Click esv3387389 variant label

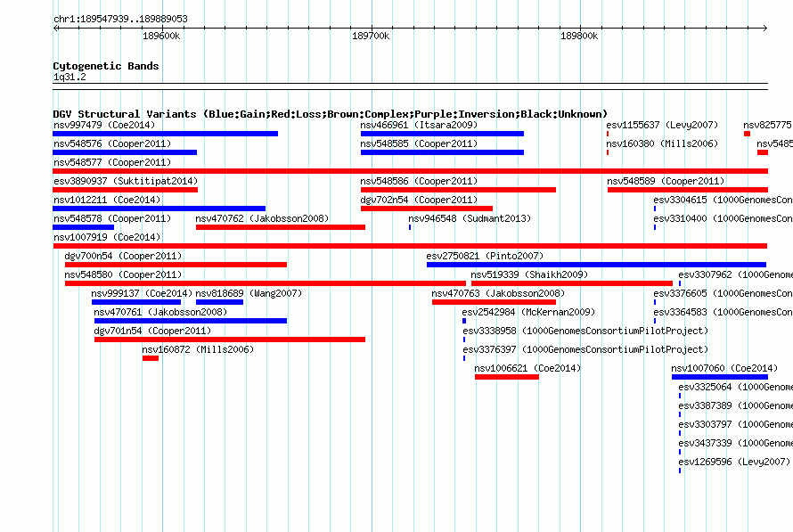coord(735,405)
